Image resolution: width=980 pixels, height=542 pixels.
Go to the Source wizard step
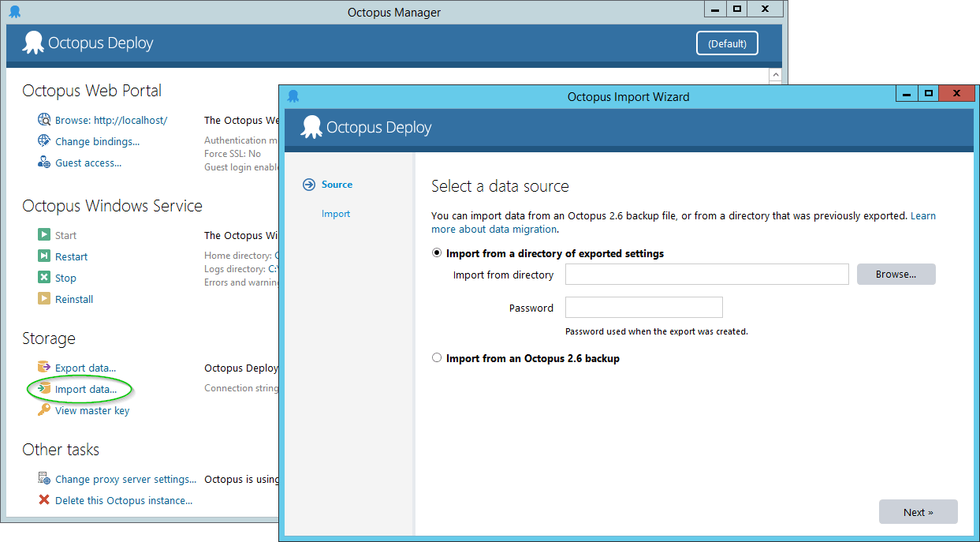click(x=337, y=185)
